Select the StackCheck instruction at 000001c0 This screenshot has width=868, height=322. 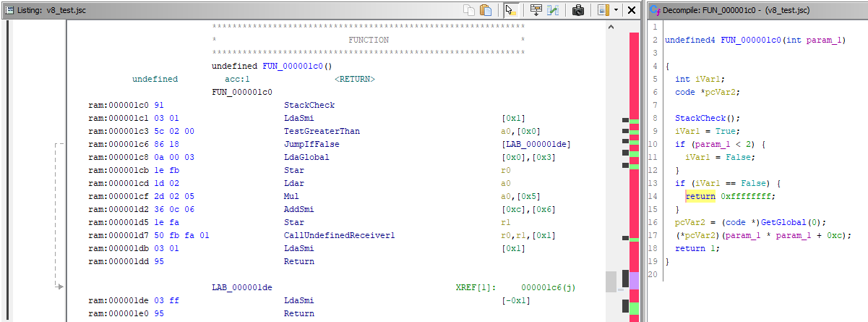(309, 105)
